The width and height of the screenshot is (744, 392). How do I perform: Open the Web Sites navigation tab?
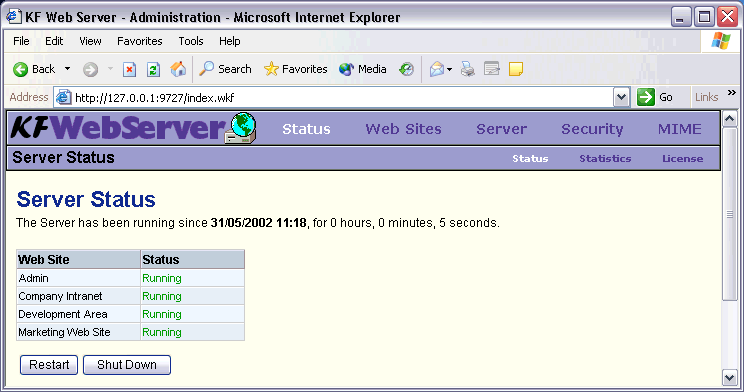403,129
